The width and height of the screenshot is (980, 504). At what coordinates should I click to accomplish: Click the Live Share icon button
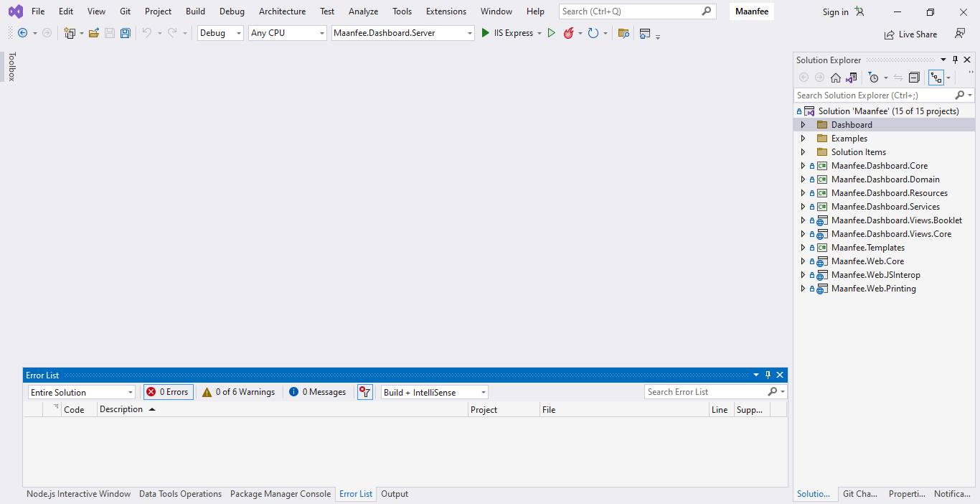pos(910,34)
